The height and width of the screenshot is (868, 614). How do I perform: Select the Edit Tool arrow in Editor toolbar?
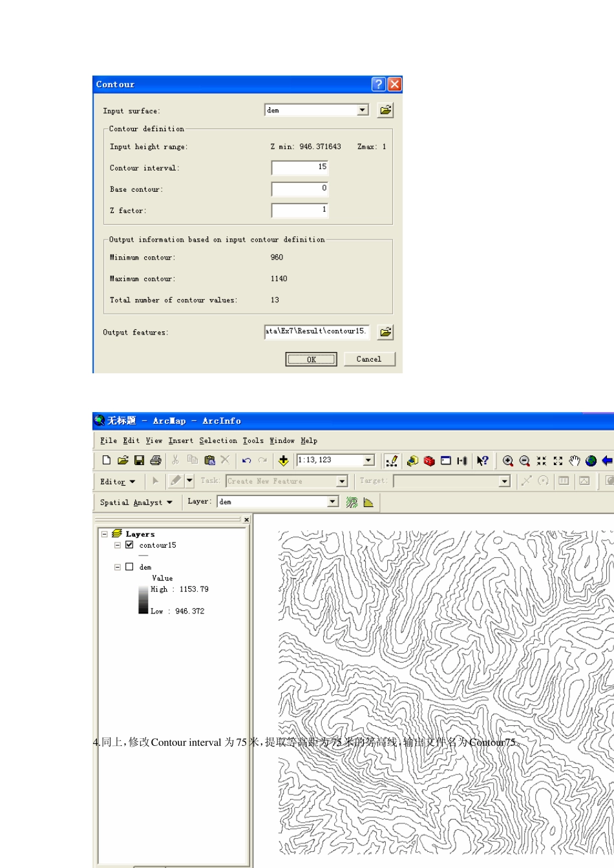click(155, 481)
